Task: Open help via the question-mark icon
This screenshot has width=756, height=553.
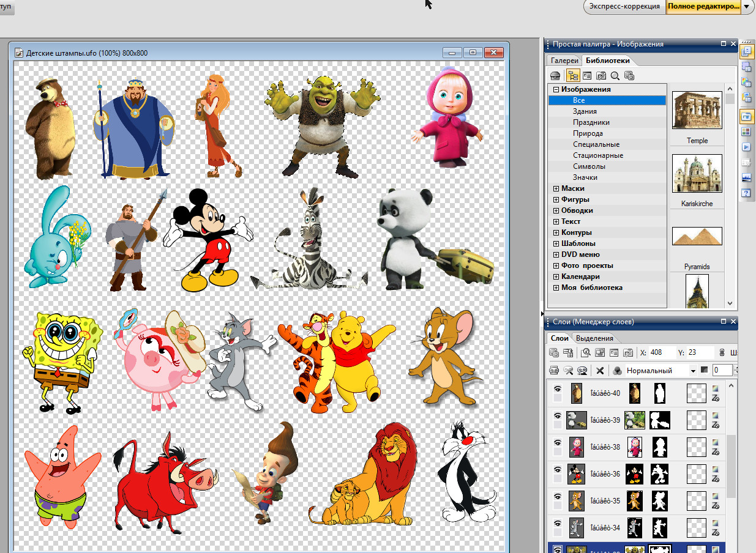Action: (746, 193)
